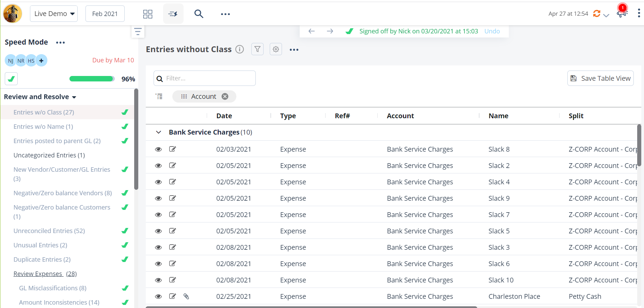Open the Live Demo workspace dropdown

53,13
